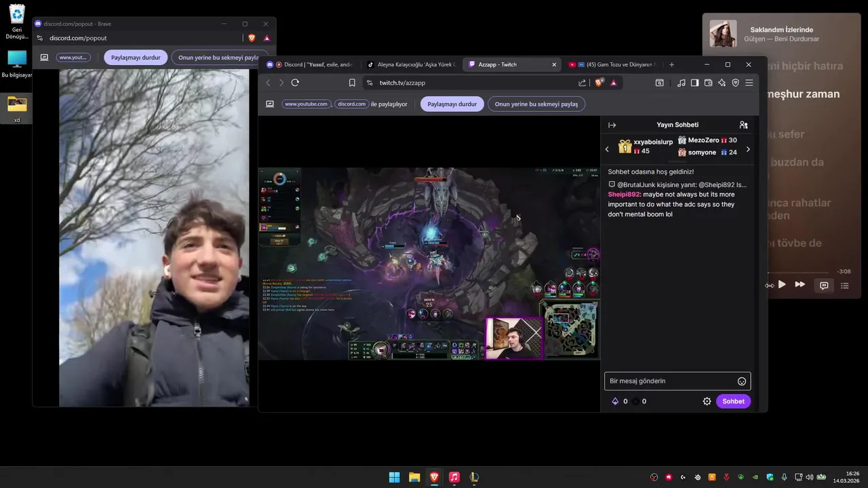Click the Bir mesaj gönderin chat box
Image resolution: width=868 pixels, height=488 pixels.
click(x=677, y=381)
